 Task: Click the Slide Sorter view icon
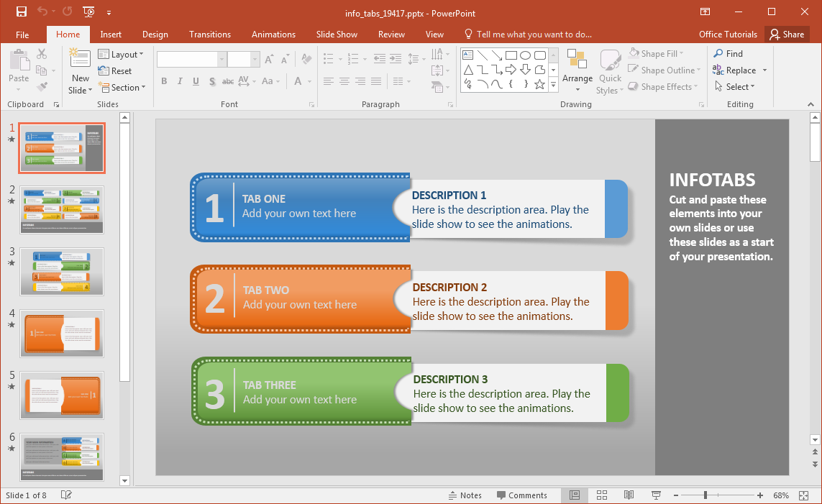tap(602, 495)
